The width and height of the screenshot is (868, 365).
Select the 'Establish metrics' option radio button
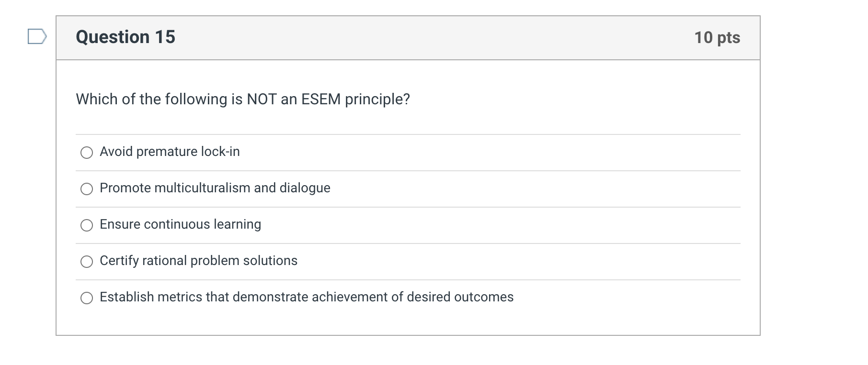tap(87, 298)
